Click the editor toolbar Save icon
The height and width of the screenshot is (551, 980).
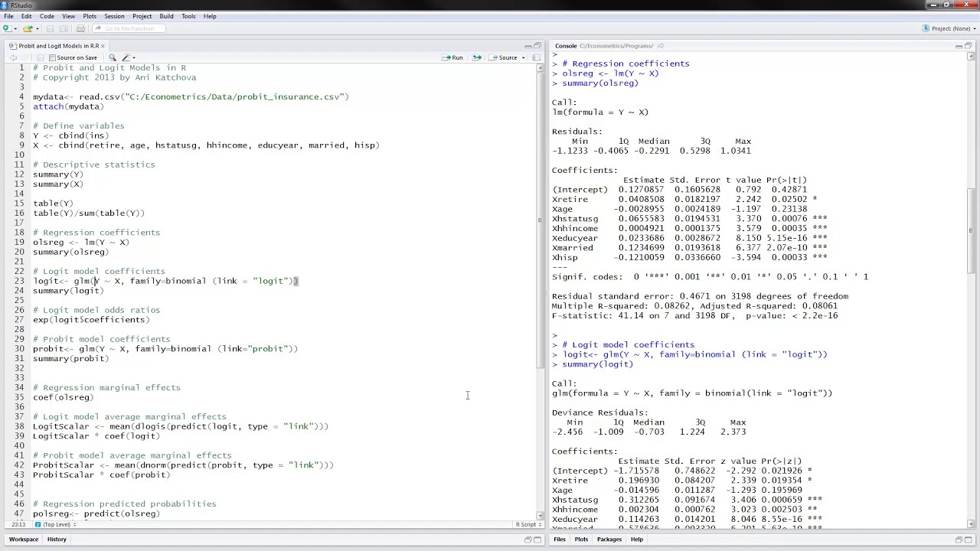click(40, 57)
